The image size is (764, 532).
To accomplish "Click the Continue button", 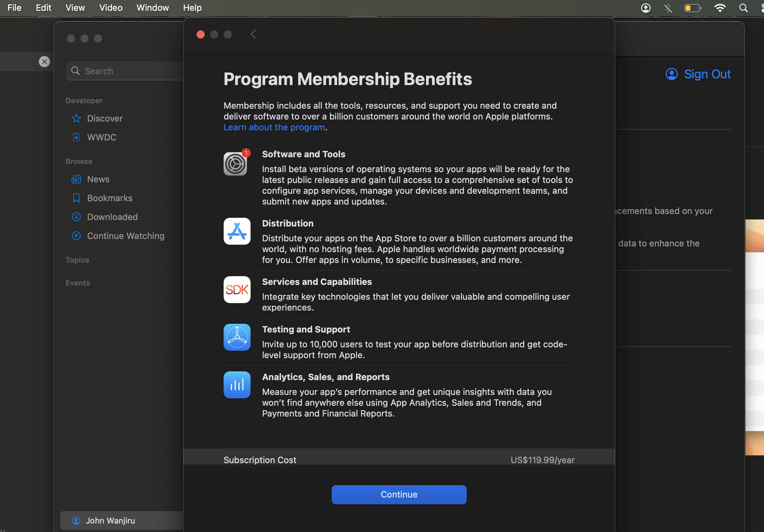I will coord(399,495).
